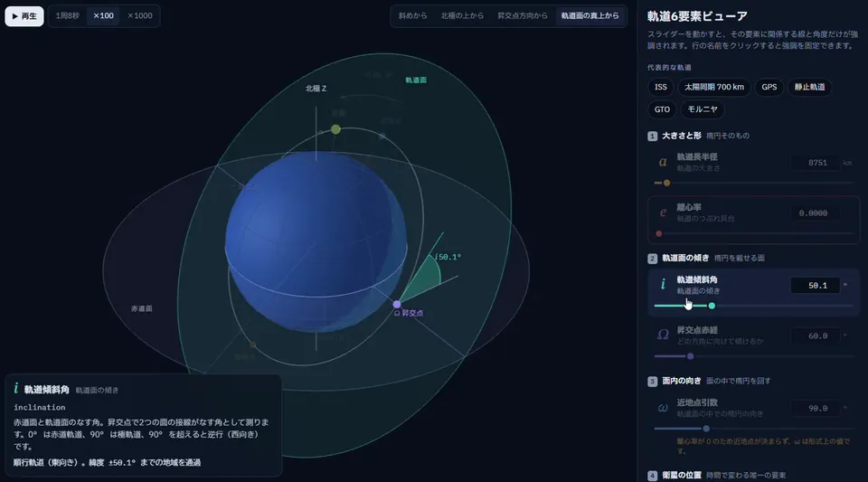Select the 1周8秒 speed option
868x482 pixels.
coord(68,16)
